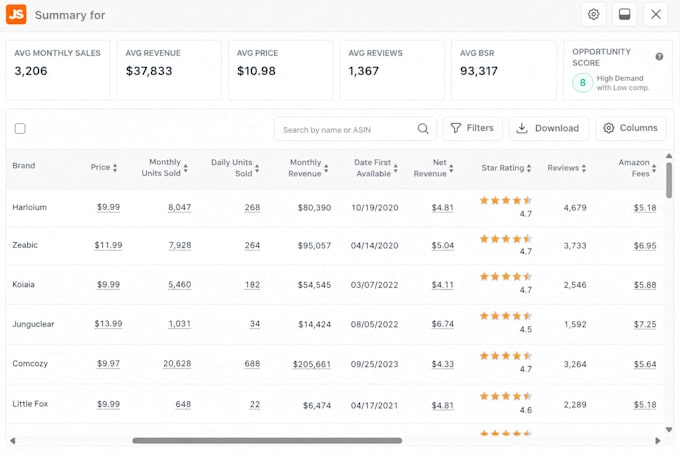Click Zeabic star rating stars
Image resolution: width=680 pixels, height=453 pixels.
(506, 238)
